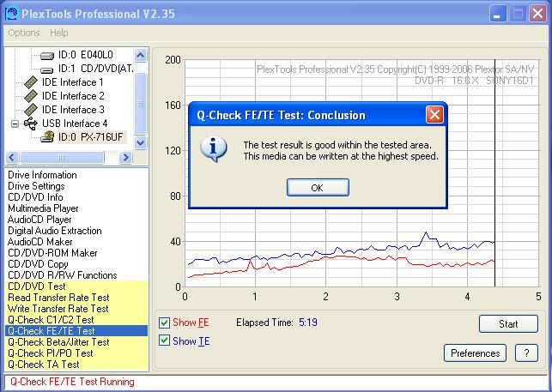Click the IDE Interface 2 chip icon
Screen dimensions: 552x392
click(x=31, y=96)
